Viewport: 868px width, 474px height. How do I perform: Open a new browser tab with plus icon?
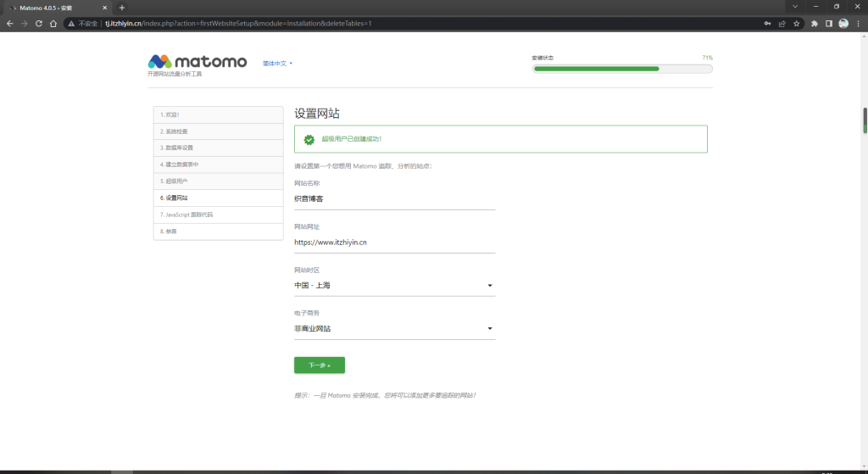[x=121, y=8]
